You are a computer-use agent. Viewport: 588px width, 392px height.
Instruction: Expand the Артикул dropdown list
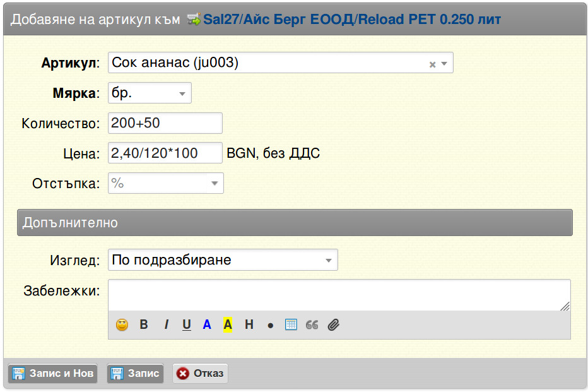pyautogui.click(x=444, y=64)
